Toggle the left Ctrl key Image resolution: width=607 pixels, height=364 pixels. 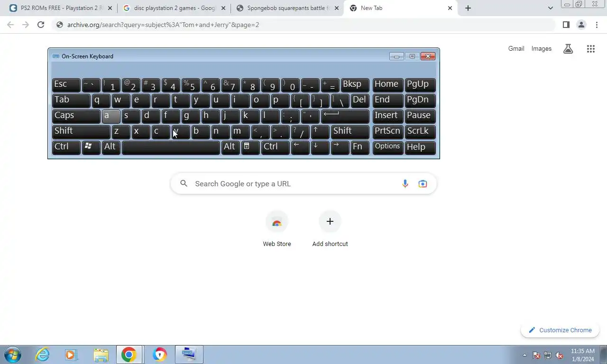coord(66,147)
